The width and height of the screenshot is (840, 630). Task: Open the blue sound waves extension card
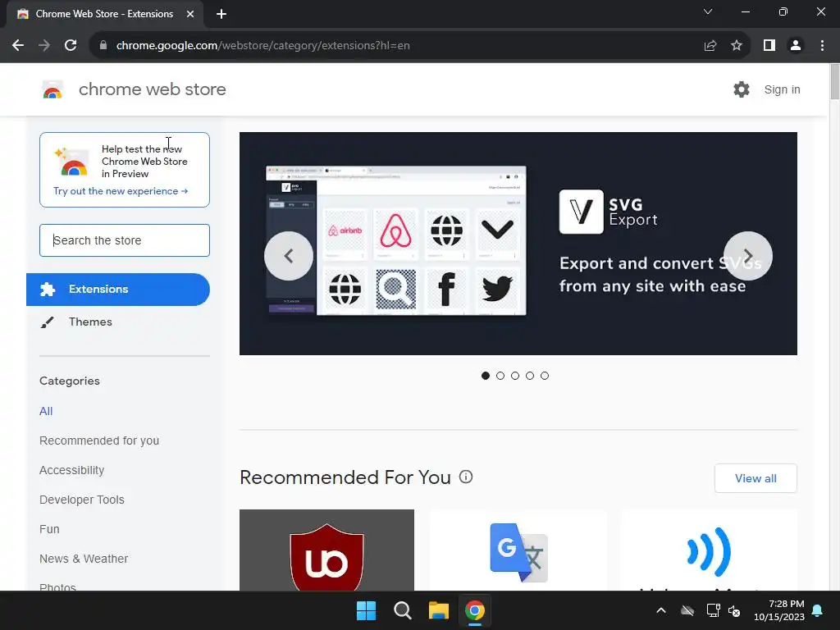point(710,550)
